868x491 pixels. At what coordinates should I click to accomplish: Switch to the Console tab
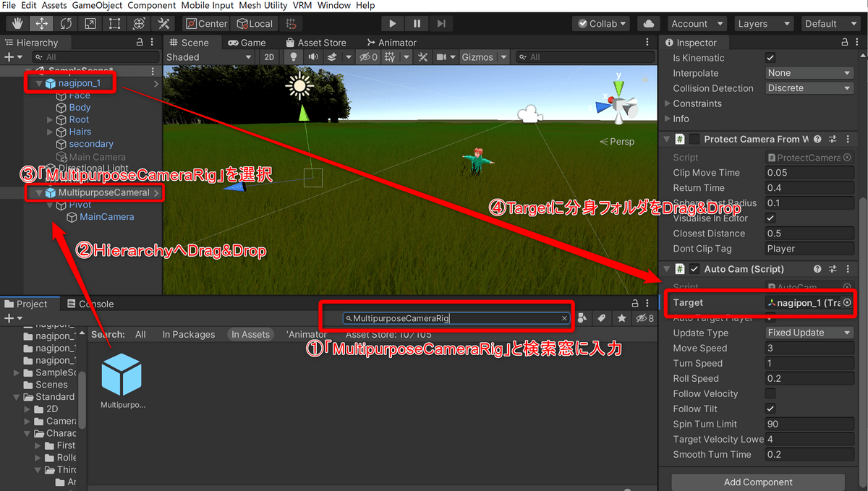pyautogui.click(x=90, y=304)
